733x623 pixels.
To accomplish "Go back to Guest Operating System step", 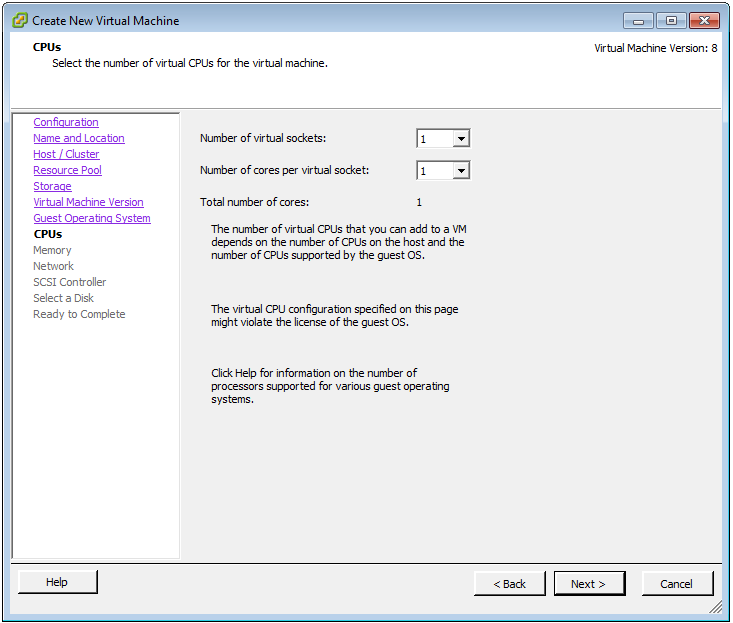I will [x=92, y=218].
